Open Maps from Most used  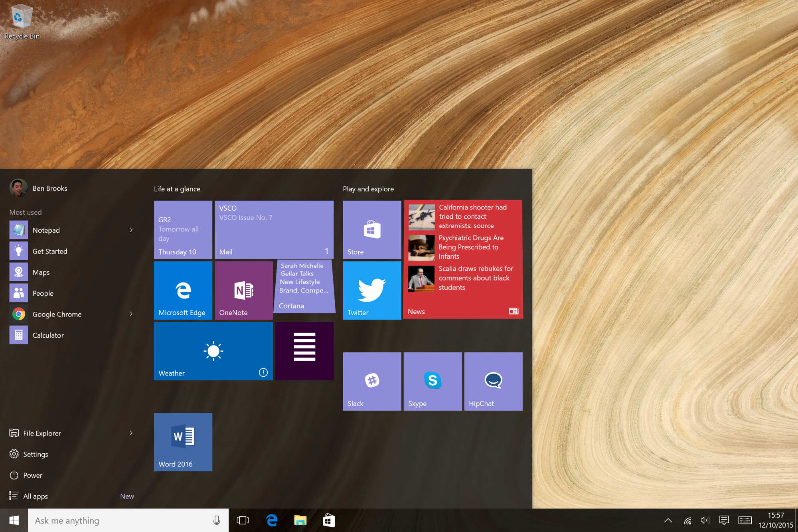coord(72,272)
